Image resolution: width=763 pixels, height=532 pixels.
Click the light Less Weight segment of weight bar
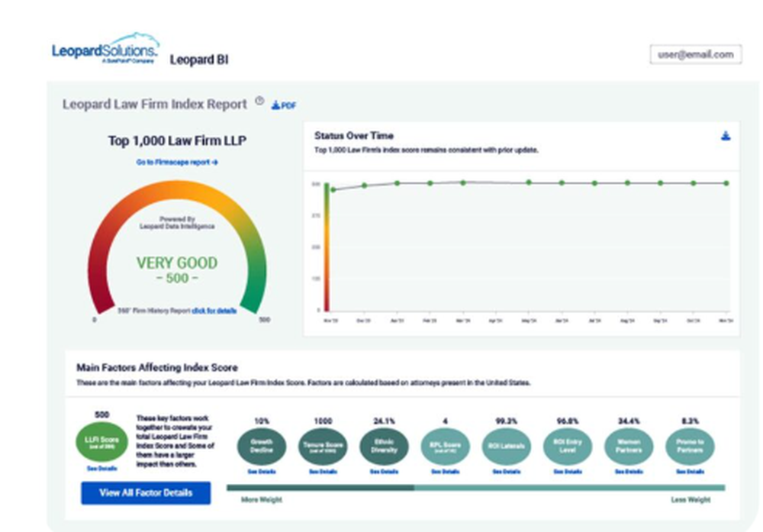click(x=569, y=487)
